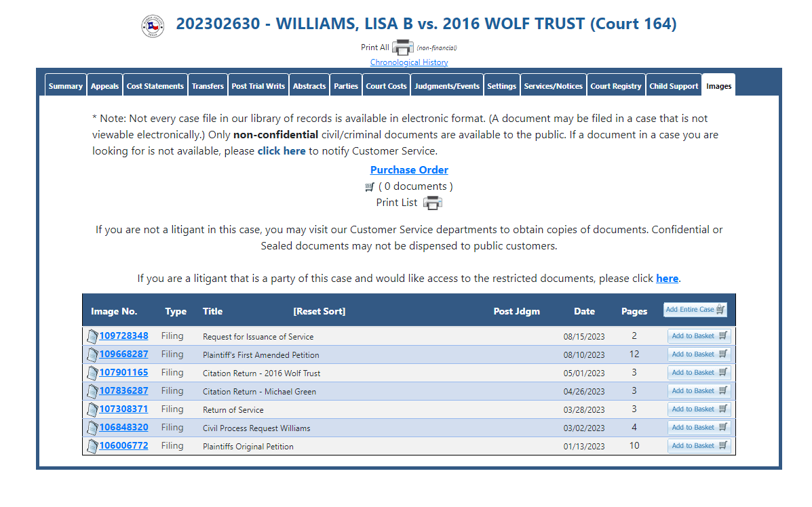Add Citation Return Michael Green to basket
Screen dimensions: 812x507
click(699, 391)
